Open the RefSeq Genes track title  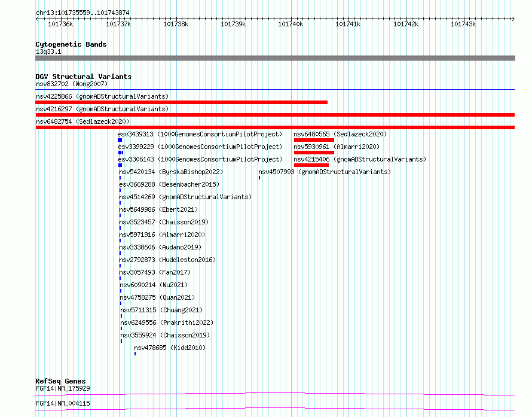61,381
